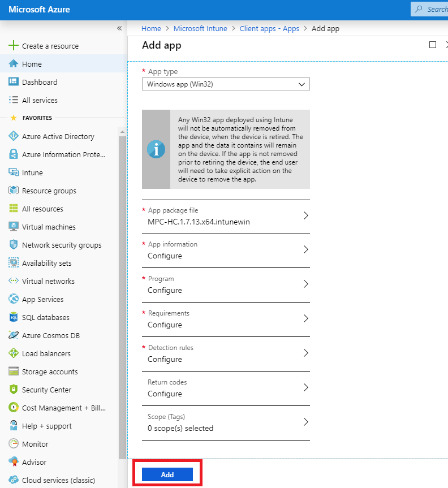448x488 pixels.
Task: Click the Add app breadcrumb text
Action: (x=325, y=29)
